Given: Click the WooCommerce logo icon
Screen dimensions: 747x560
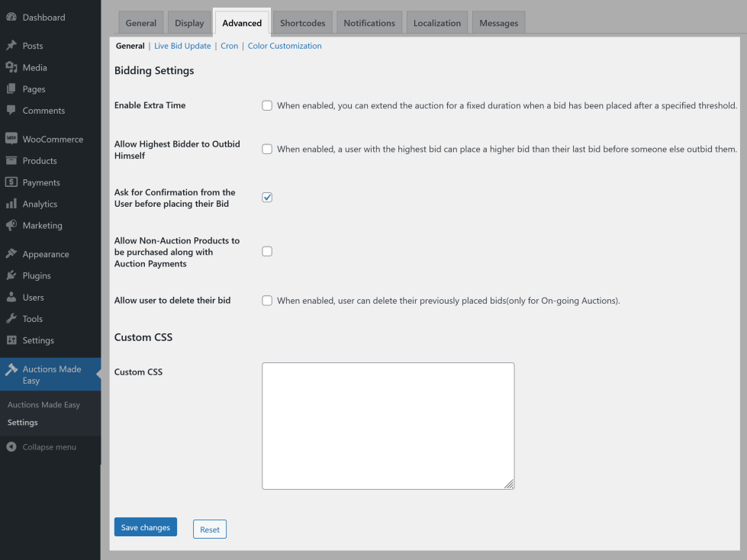Looking at the screenshot, I should coord(11,139).
